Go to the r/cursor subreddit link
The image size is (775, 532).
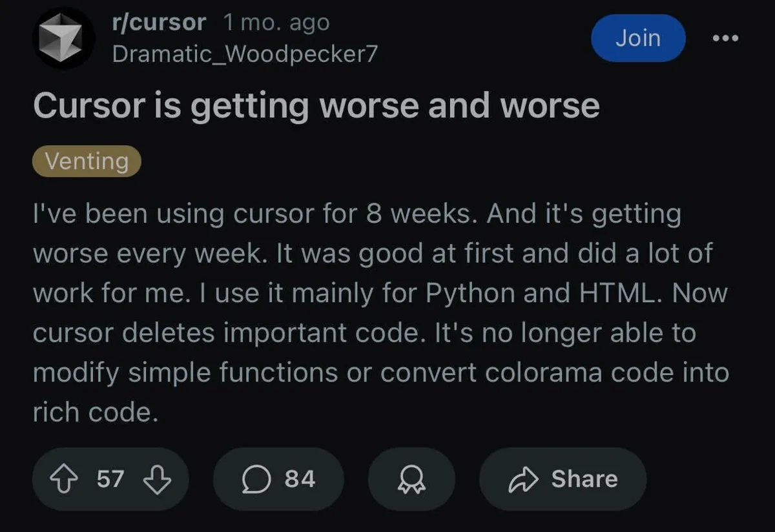(159, 23)
